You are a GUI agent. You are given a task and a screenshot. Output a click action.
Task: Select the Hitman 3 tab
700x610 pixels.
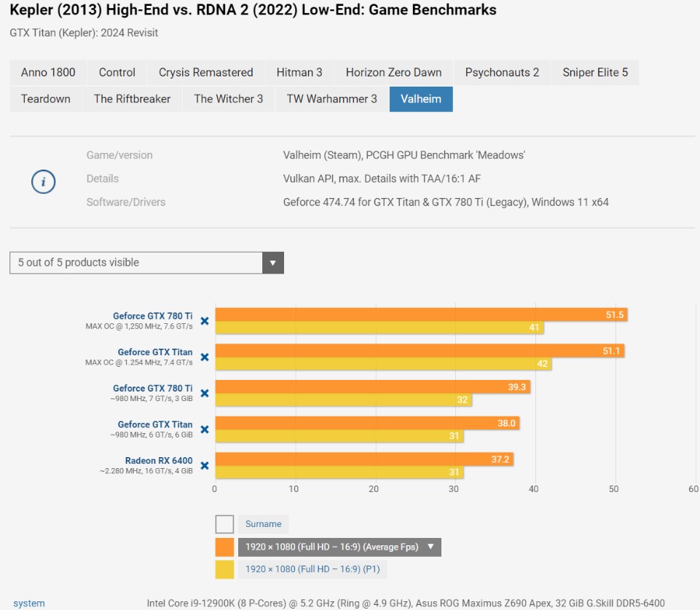[299, 72]
